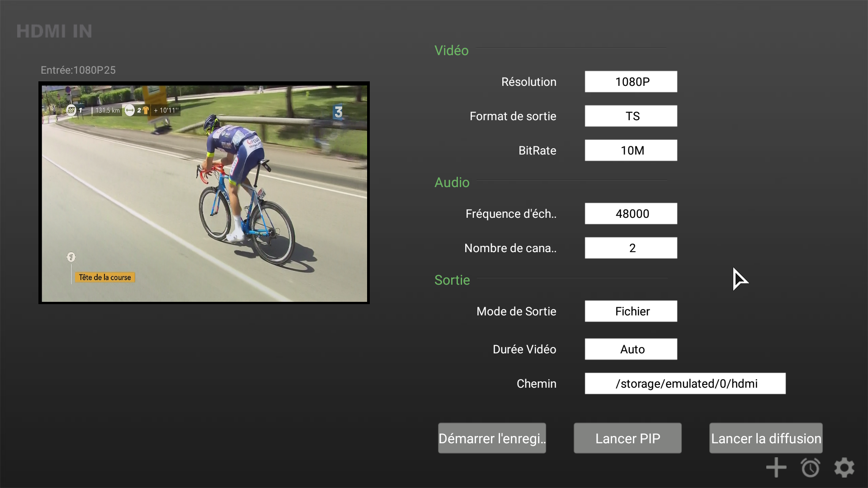Open the settings gear icon
Image resolution: width=868 pixels, height=488 pixels.
pos(844,468)
